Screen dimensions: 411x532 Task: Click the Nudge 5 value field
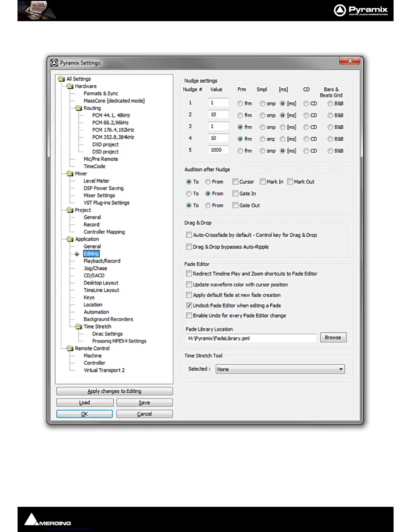218,150
